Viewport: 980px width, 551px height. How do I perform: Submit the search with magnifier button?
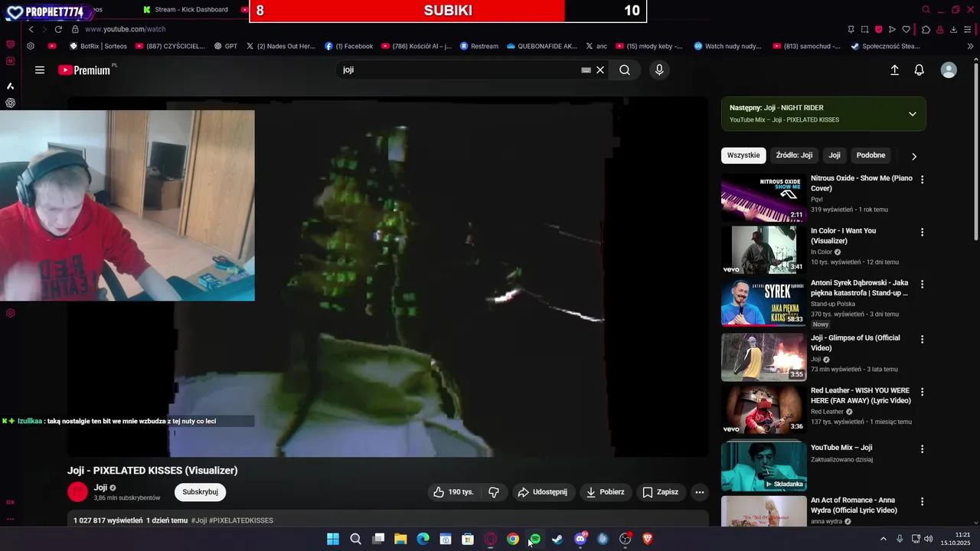pyautogui.click(x=625, y=70)
